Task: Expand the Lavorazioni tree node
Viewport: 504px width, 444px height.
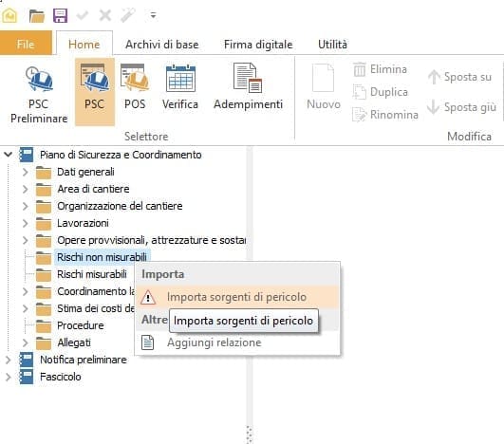Action: pyautogui.click(x=26, y=223)
